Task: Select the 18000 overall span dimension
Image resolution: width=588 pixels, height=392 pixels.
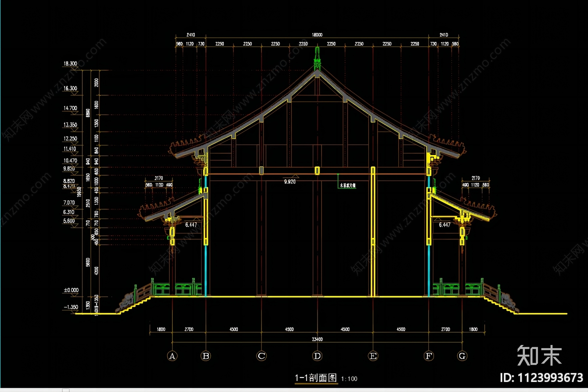Action: point(317,35)
